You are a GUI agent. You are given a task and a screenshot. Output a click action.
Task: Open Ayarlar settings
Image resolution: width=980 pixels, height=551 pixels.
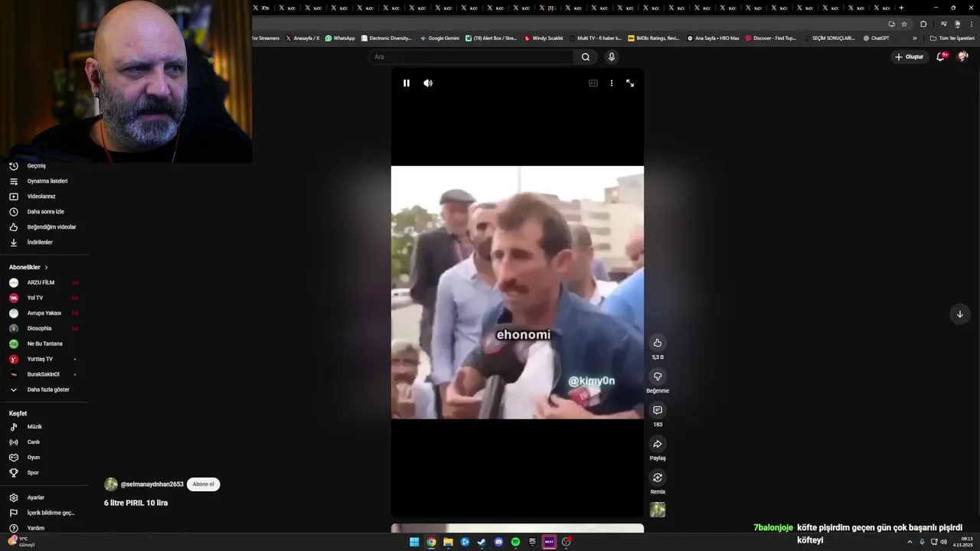click(36, 497)
